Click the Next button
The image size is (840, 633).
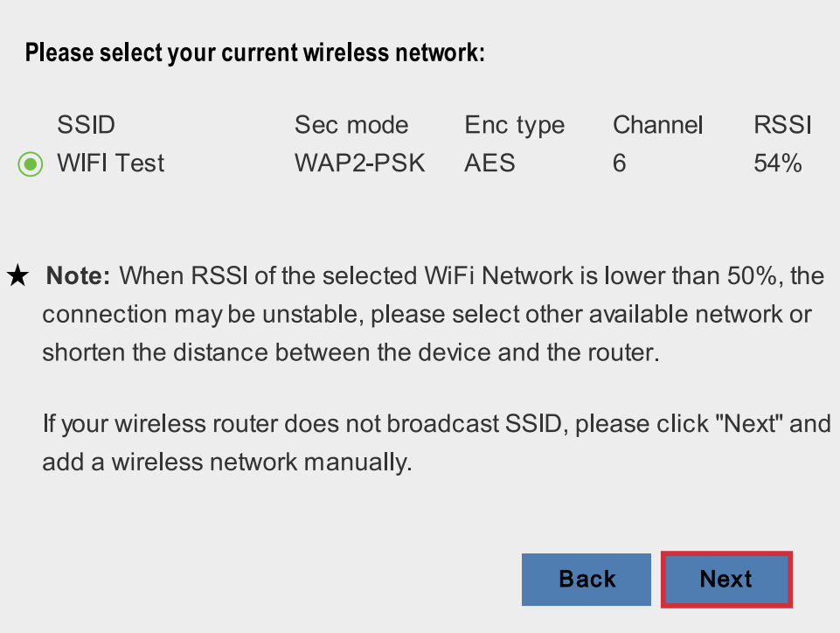(x=726, y=580)
